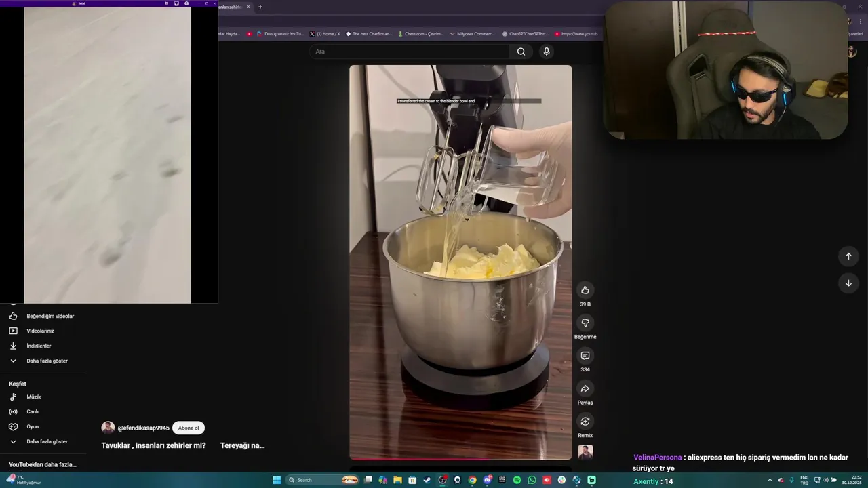Click the 'Tereyağı na...' text
The width and height of the screenshot is (868, 488).
(x=242, y=445)
